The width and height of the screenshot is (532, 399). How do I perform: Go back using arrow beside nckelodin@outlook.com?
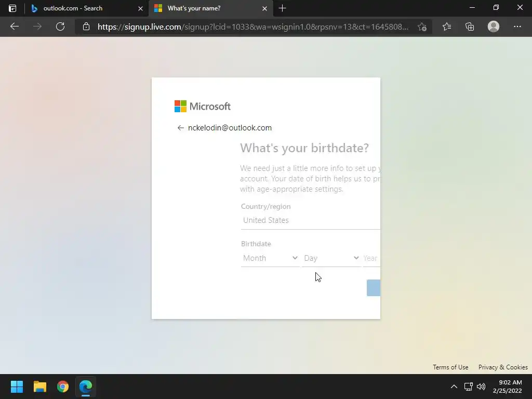click(180, 128)
